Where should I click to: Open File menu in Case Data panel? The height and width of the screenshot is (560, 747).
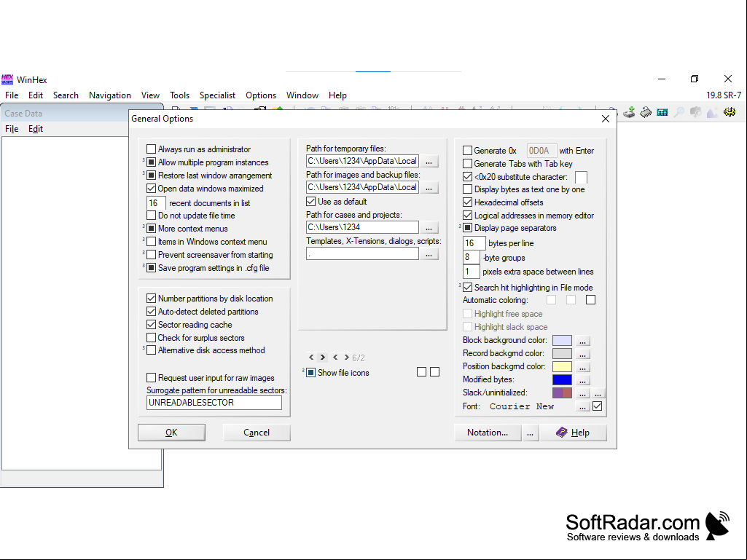coord(12,129)
